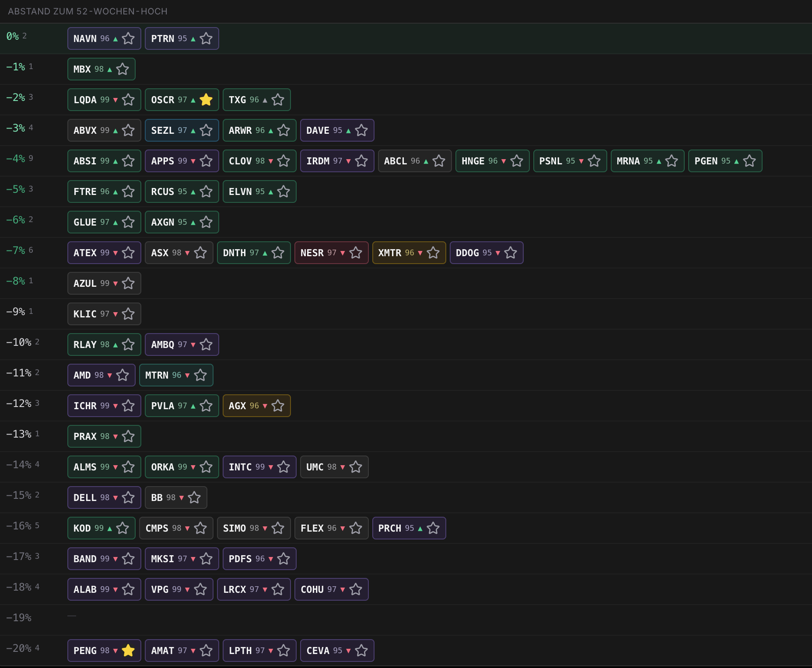
Task: Click the −20% row label
Action: point(19,648)
